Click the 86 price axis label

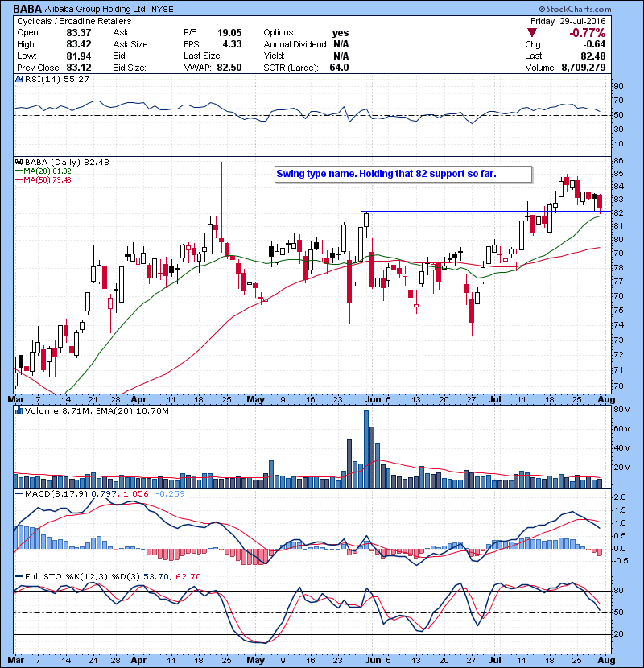618,161
